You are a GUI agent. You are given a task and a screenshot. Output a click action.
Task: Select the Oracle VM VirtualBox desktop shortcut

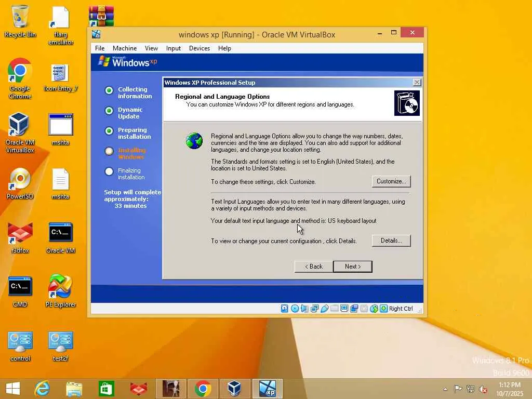click(20, 133)
